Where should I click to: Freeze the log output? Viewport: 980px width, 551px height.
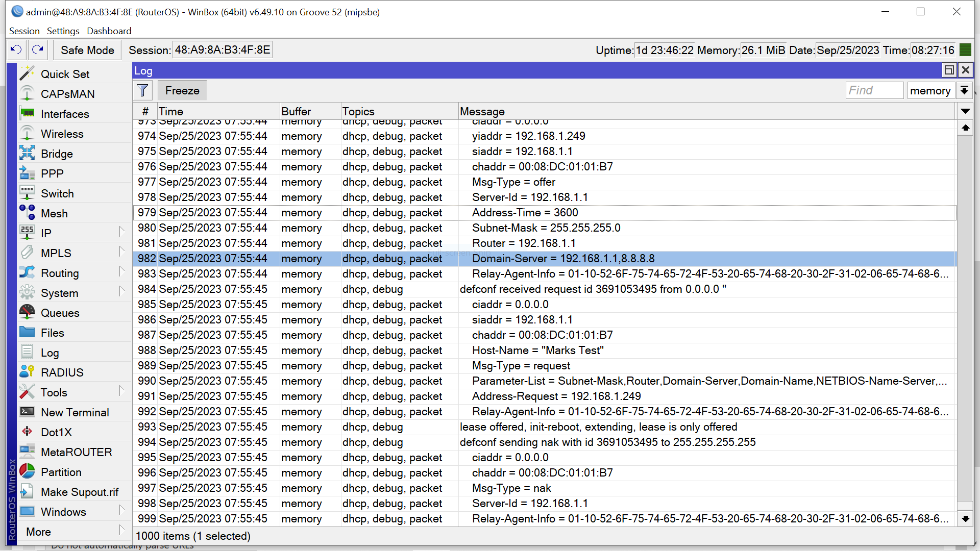click(x=182, y=91)
